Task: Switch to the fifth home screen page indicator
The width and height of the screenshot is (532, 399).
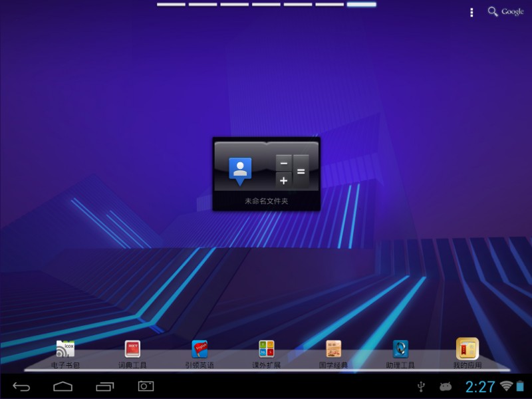Action: tap(298, 5)
